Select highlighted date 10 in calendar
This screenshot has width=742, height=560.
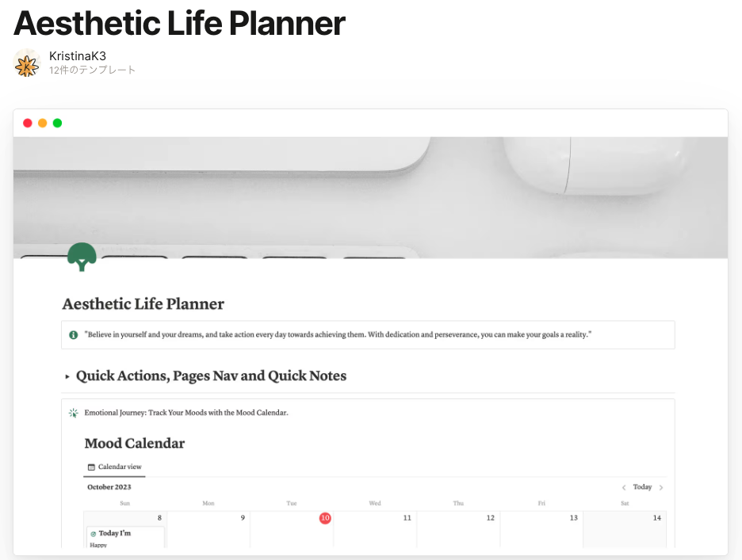click(x=324, y=518)
